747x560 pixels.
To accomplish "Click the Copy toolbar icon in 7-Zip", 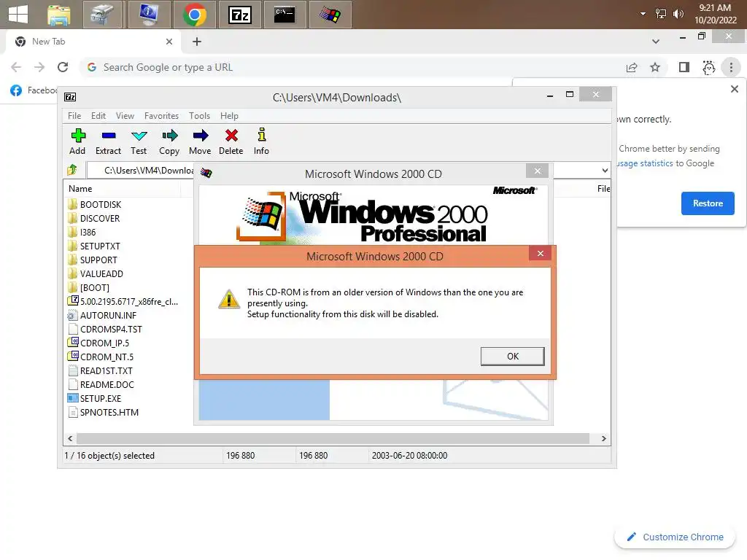I will click(169, 141).
